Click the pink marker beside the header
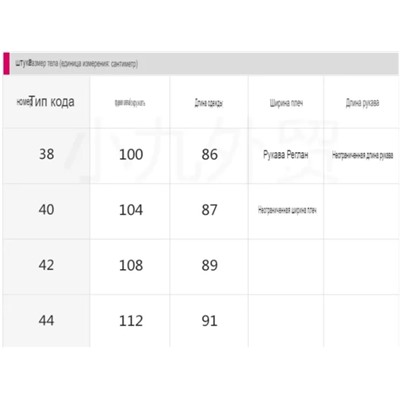Viewport: 400px width, 400px height. pyautogui.click(x=6, y=63)
